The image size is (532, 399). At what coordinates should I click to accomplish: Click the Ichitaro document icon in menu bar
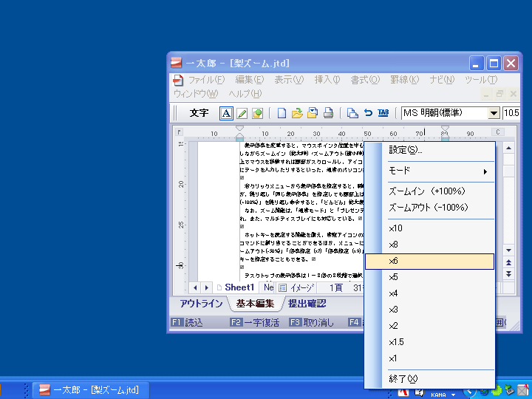tap(178, 80)
